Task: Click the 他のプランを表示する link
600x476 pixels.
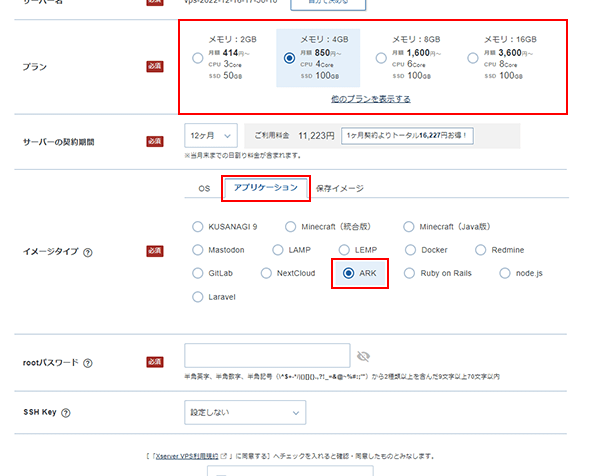Action: pos(370,99)
